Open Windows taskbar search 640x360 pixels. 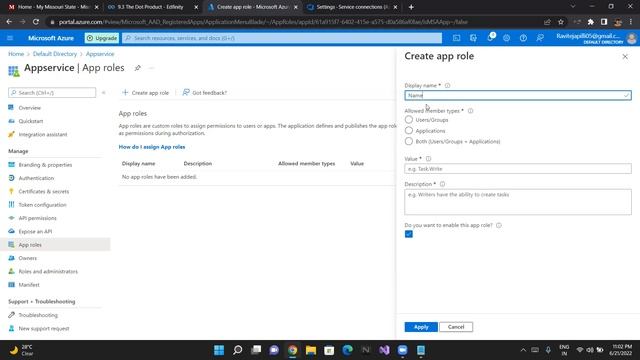pyautogui.click(x=238, y=350)
